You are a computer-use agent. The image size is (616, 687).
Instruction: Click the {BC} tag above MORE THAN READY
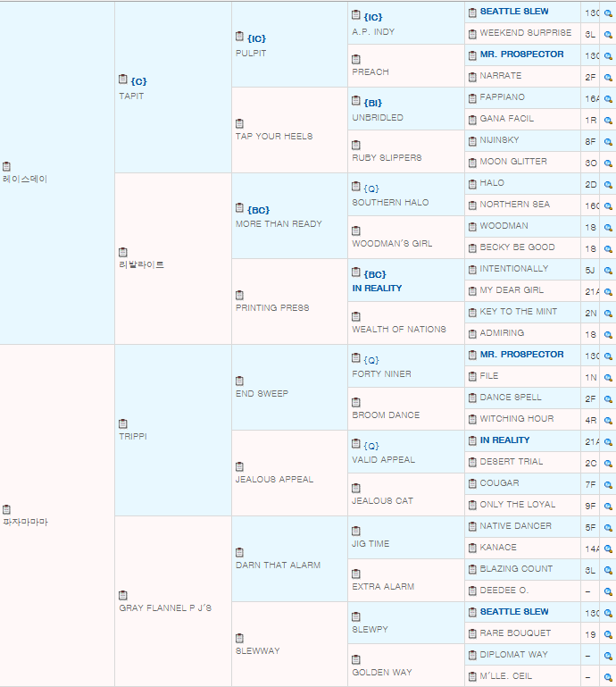(x=258, y=210)
